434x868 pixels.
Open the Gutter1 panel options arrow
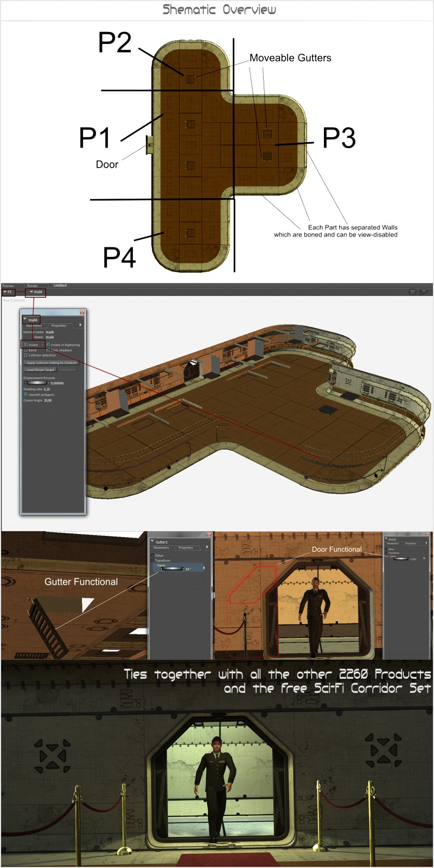click(x=207, y=547)
